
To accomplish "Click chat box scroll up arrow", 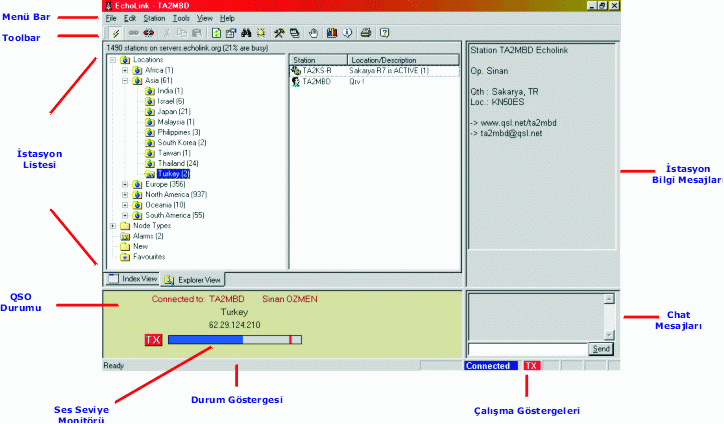I will click(609, 299).
